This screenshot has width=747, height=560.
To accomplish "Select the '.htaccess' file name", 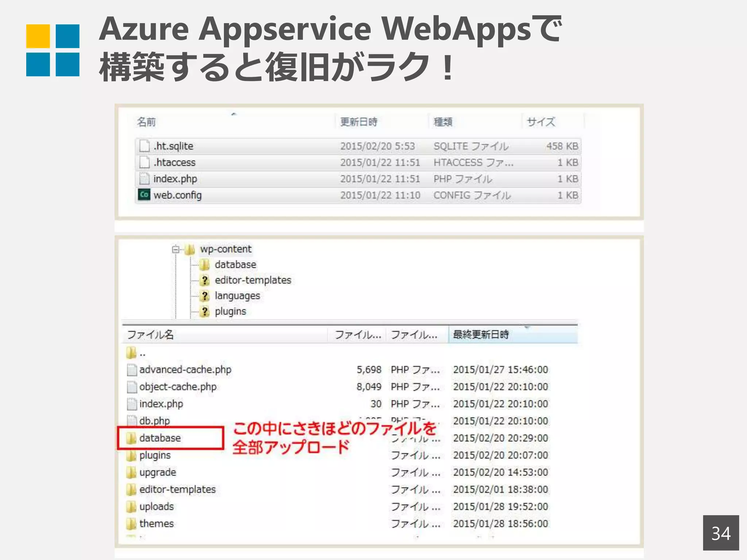I will coord(174,163).
